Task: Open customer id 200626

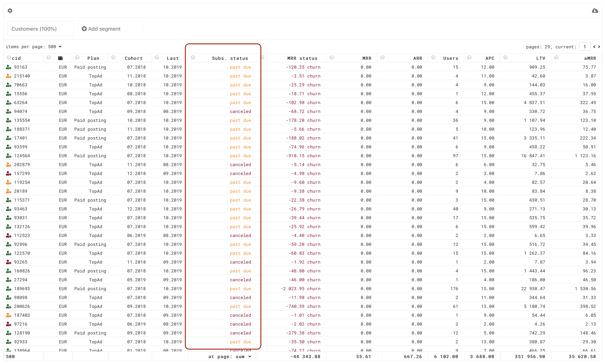Action: click(22, 306)
